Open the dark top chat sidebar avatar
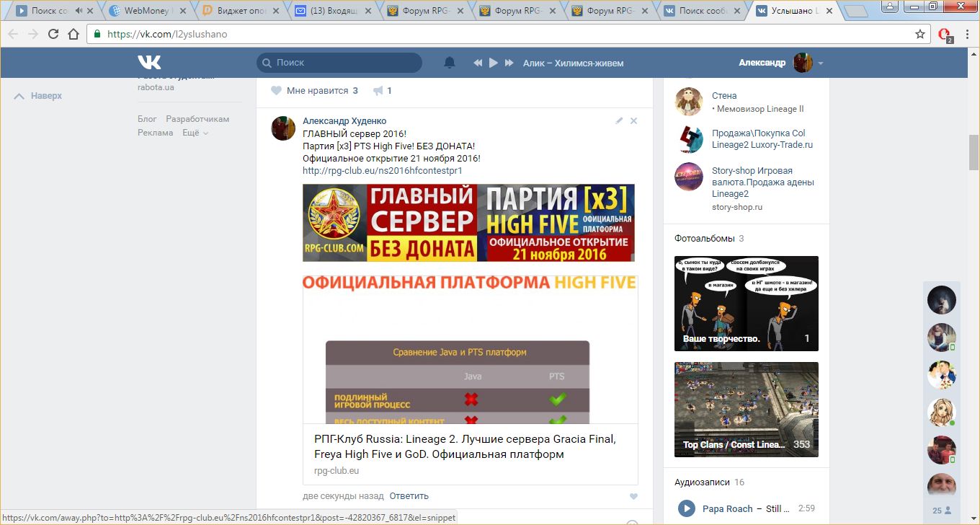Screen dimensions: 980x525 click(941, 300)
